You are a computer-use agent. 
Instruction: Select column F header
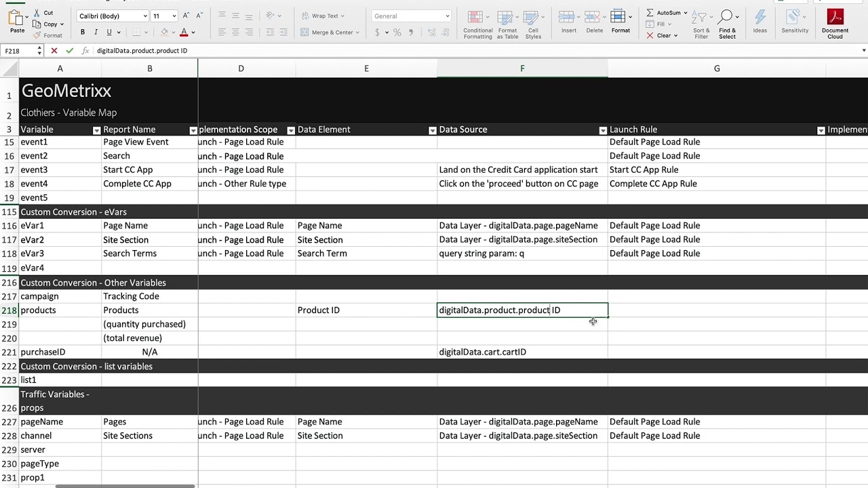click(x=522, y=68)
